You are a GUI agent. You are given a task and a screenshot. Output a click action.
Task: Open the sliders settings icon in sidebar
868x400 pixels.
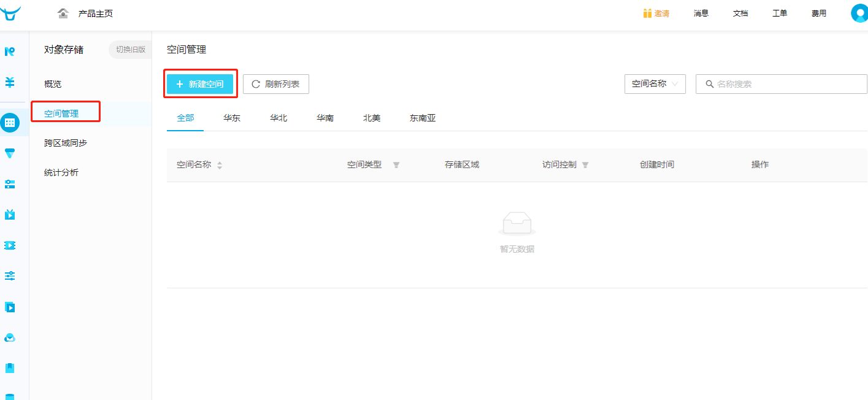(x=10, y=276)
